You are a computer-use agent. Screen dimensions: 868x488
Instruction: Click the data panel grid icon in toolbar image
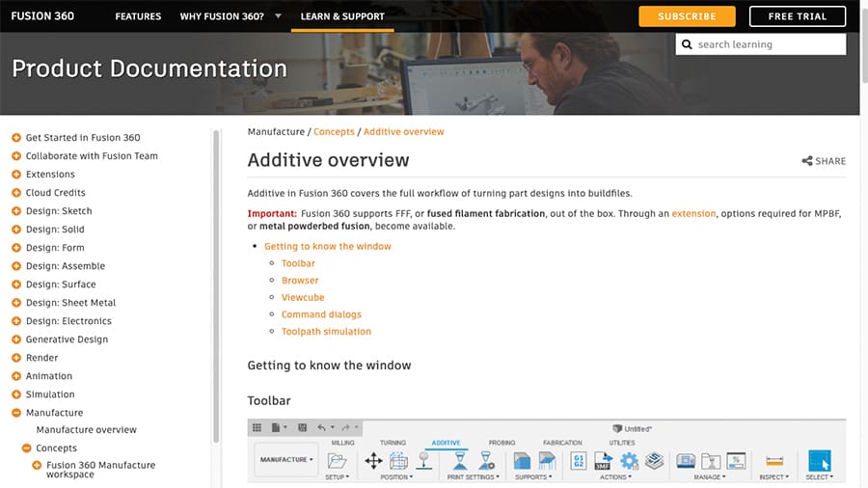(x=257, y=427)
